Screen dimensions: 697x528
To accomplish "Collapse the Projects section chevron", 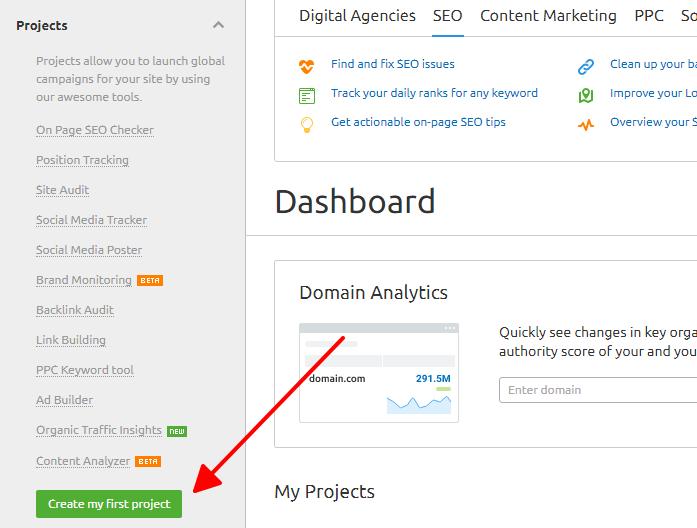I will point(218,25).
